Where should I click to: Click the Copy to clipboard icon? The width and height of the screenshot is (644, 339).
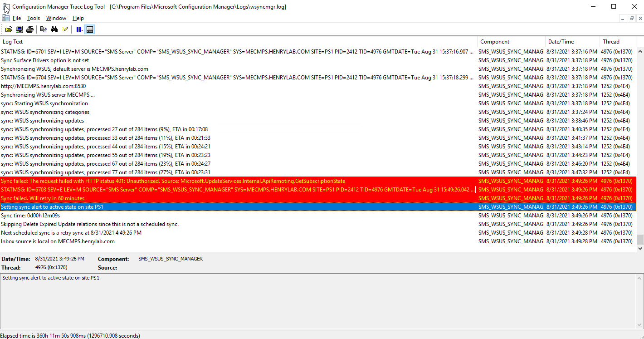coord(44,29)
